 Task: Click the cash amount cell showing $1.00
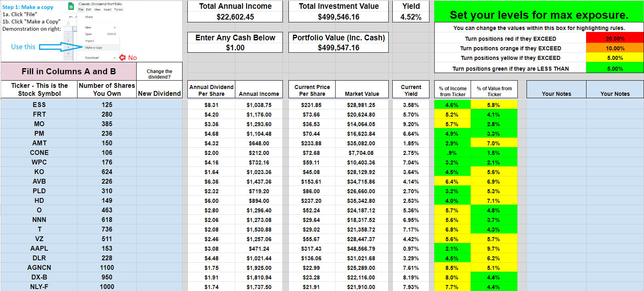pyautogui.click(x=235, y=48)
